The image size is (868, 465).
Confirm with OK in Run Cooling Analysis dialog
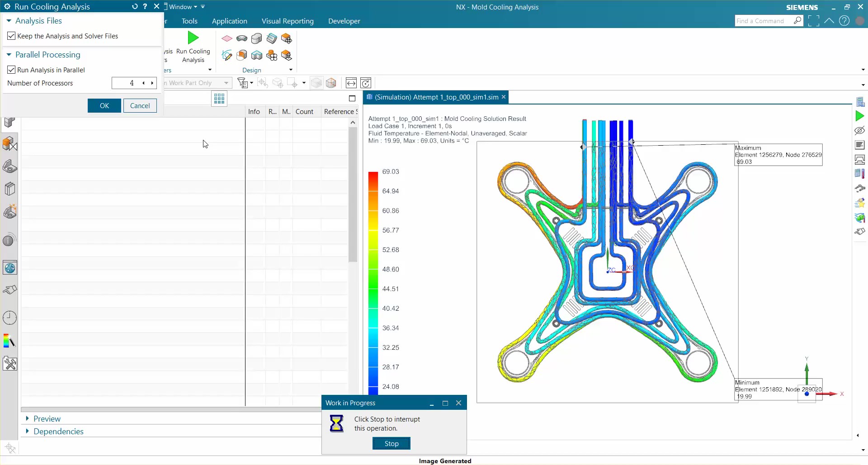coord(104,105)
